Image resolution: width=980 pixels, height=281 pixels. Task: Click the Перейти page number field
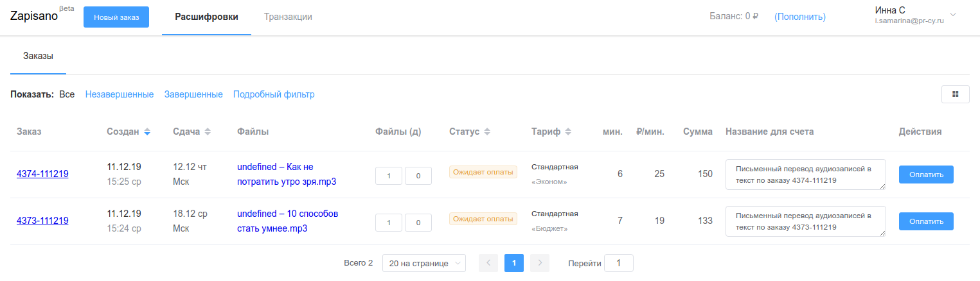pyautogui.click(x=618, y=263)
